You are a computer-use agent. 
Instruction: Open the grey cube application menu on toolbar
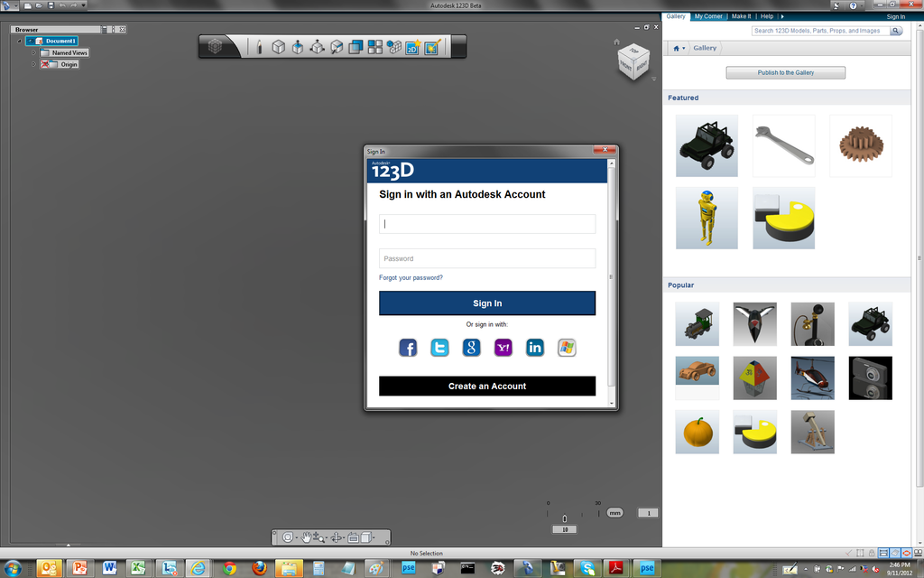click(216, 47)
